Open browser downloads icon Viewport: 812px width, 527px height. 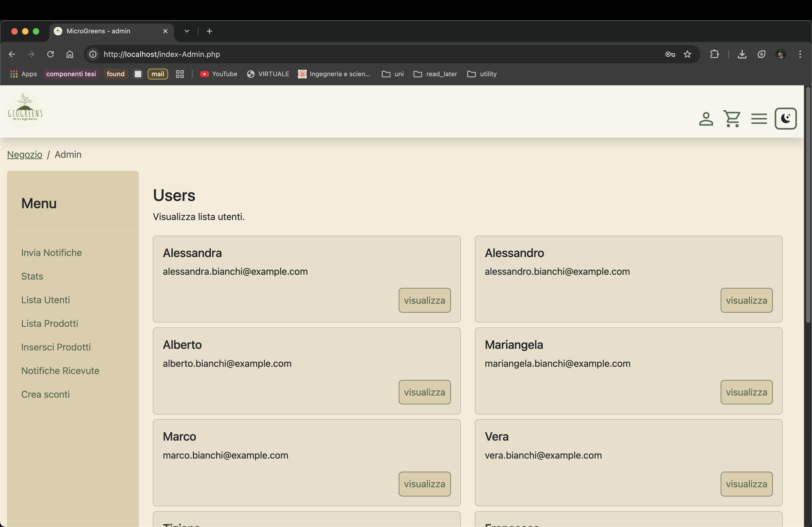[x=742, y=54]
